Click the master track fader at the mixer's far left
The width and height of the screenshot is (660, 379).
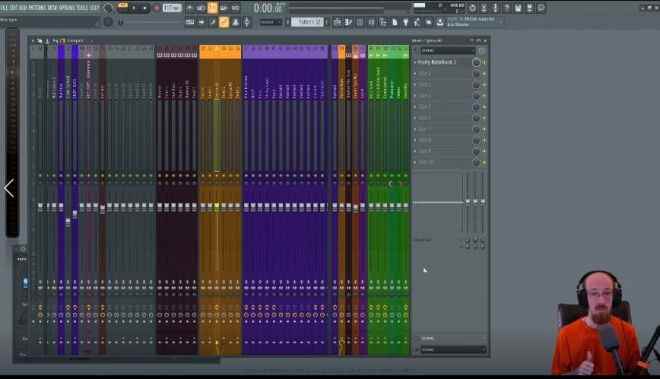pyautogui.click(x=40, y=206)
